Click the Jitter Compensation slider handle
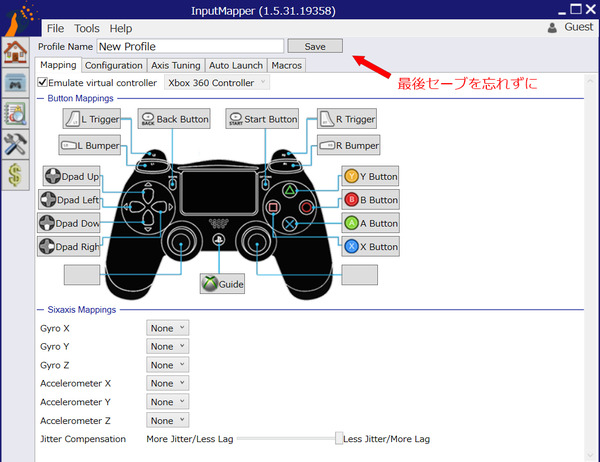The height and width of the screenshot is (462, 600). pos(339,438)
